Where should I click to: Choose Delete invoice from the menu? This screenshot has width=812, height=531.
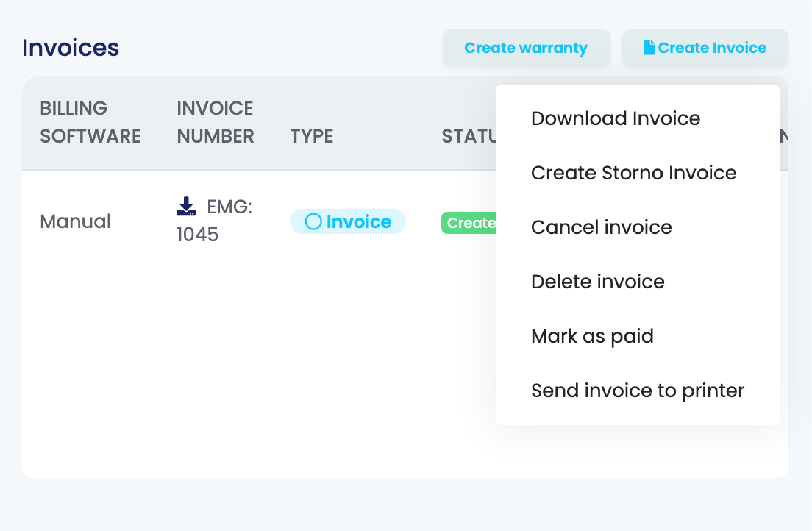(638, 281)
